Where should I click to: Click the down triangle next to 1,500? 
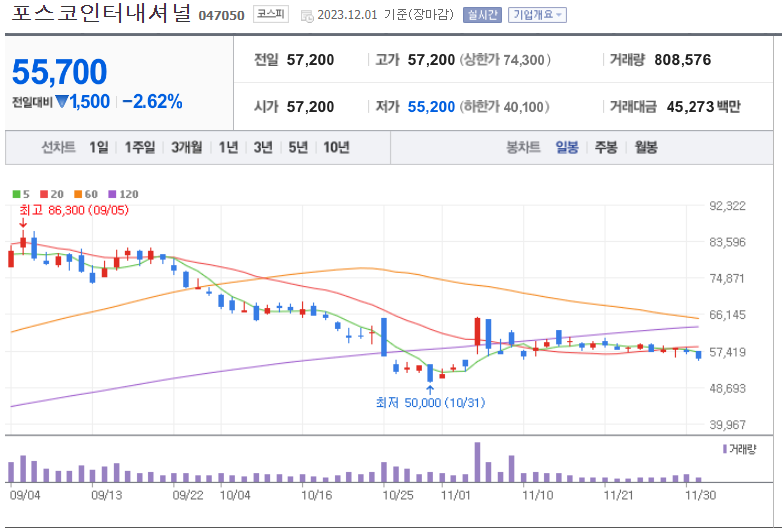point(62,102)
